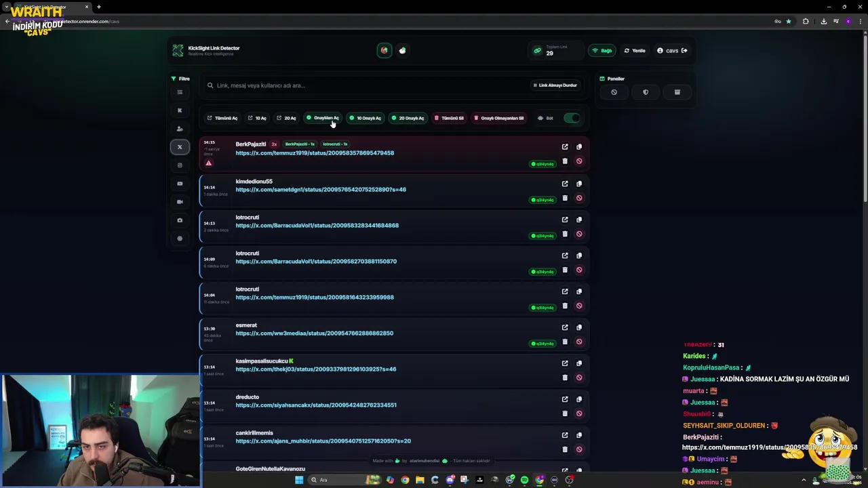The width and height of the screenshot is (868, 488).
Task: Click the '10 Aç' button
Action: coord(257,118)
